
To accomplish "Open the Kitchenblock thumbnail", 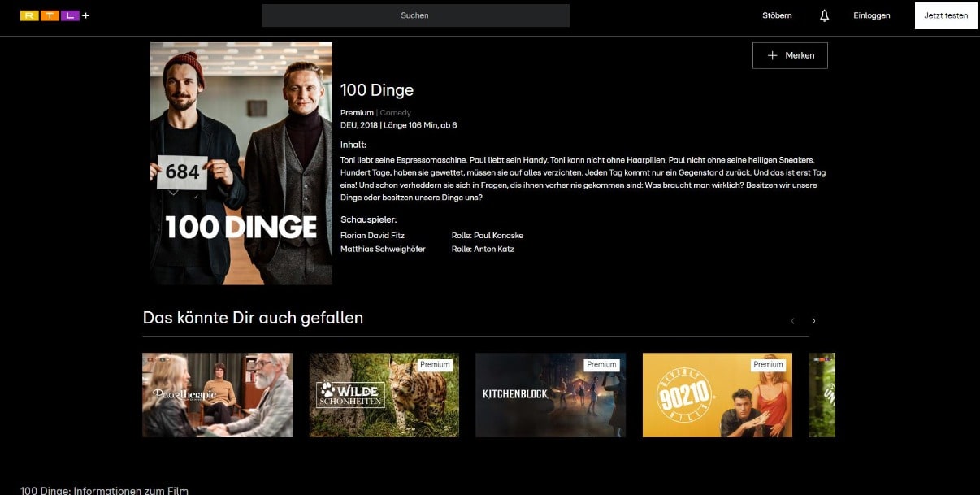I will (550, 395).
